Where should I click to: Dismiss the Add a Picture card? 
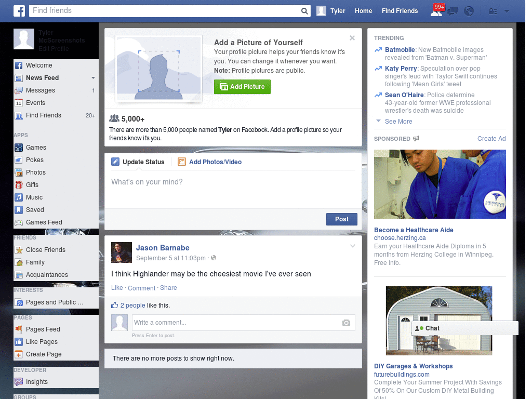coord(352,38)
